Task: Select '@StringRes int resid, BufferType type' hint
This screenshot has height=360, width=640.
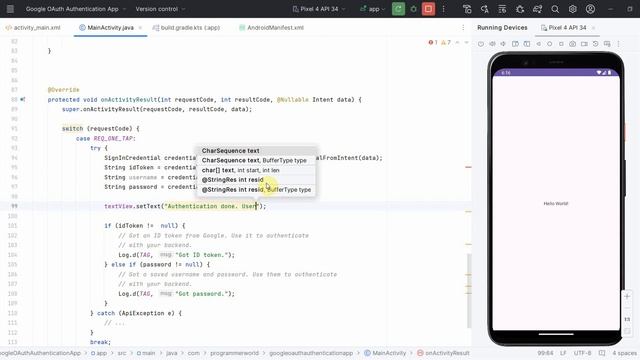Action: coord(256,189)
